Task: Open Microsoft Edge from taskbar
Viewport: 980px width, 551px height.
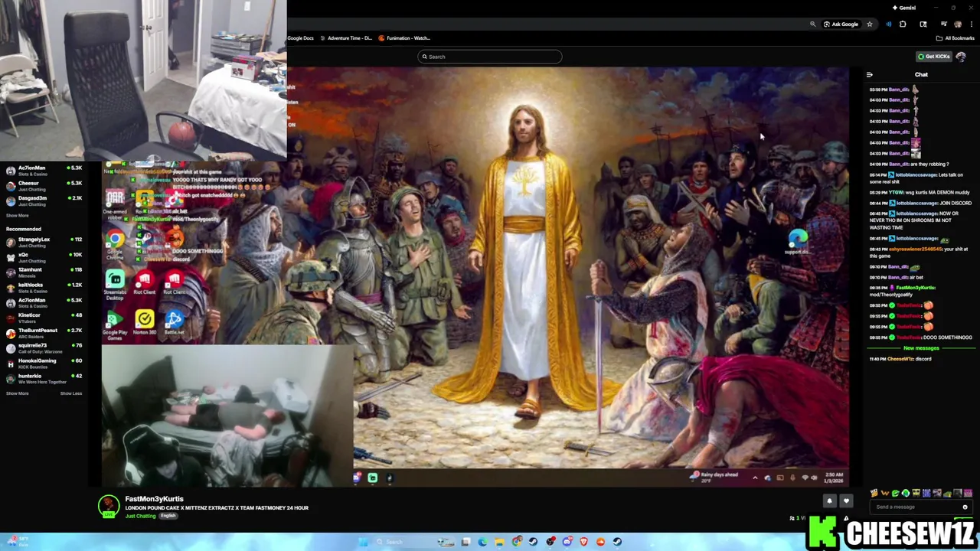Action: coord(482,542)
